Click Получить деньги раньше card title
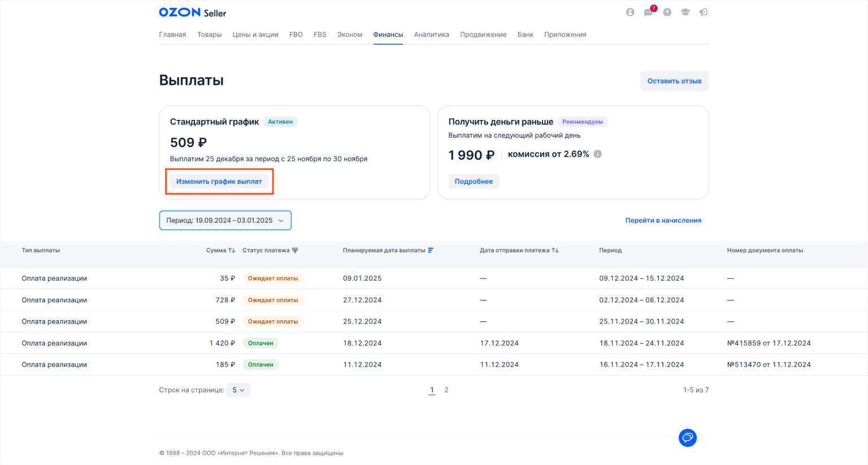Viewport: 868px width, 465px height. (501, 122)
